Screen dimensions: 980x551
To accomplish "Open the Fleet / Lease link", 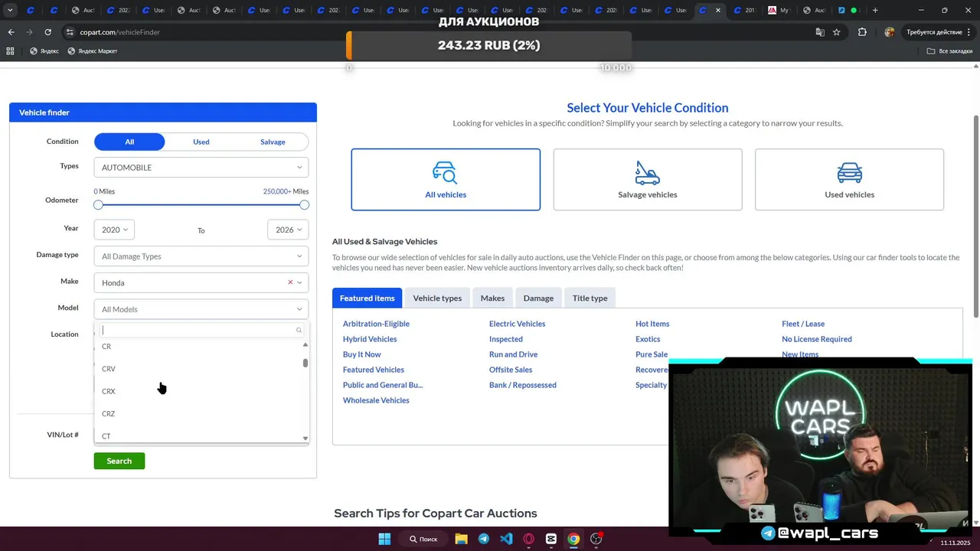I will click(803, 324).
